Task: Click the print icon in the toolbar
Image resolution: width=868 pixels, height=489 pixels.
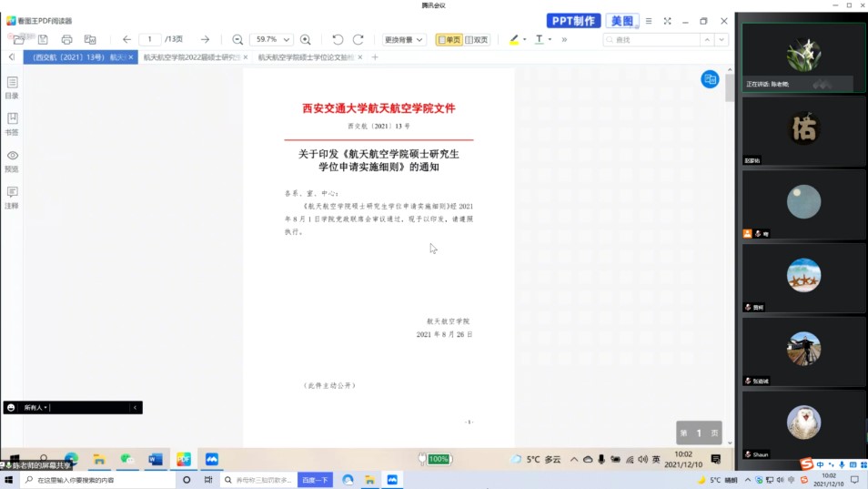Action: [x=66, y=39]
